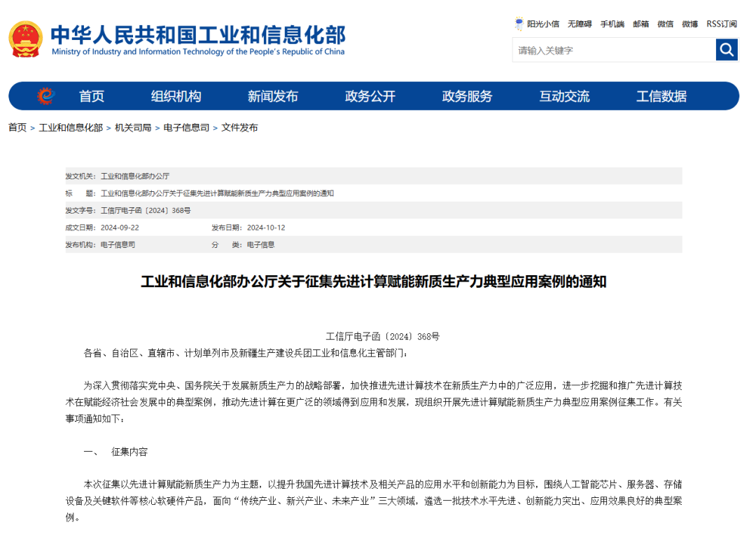756x535 pixels.
Task: Open the 手机端 mobile link
Action: [x=612, y=24]
